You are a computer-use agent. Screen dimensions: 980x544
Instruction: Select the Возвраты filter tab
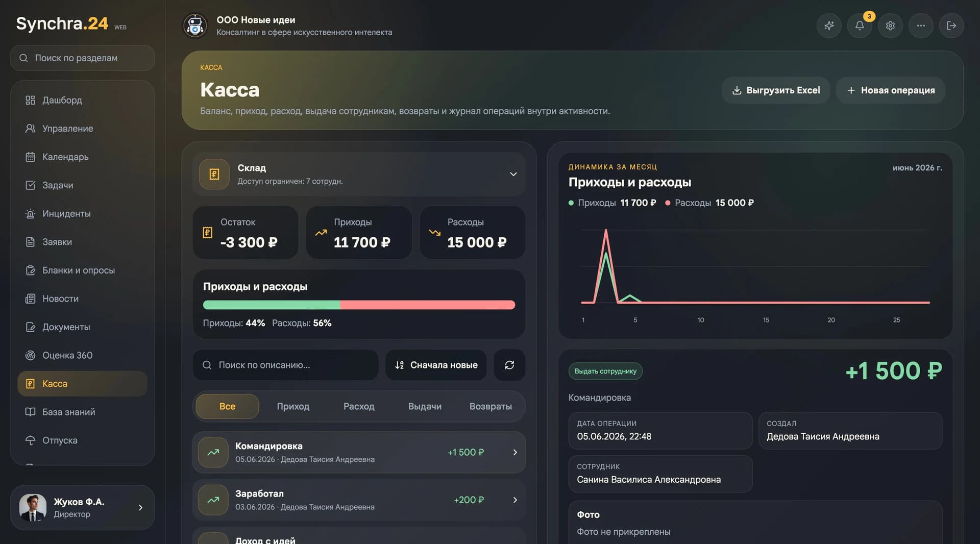pos(491,406)
